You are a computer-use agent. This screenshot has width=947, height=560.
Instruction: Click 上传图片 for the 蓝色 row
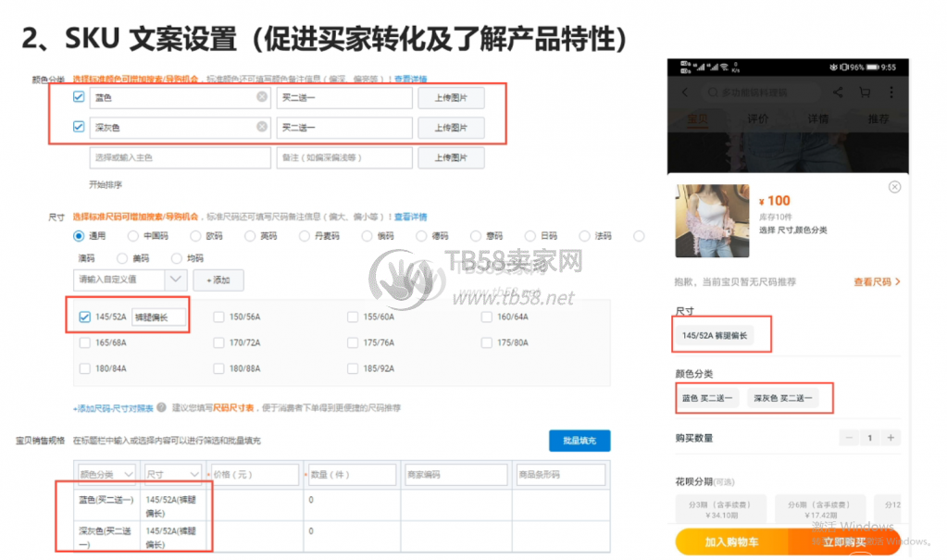pyautogui.click(x=451, y=98)
